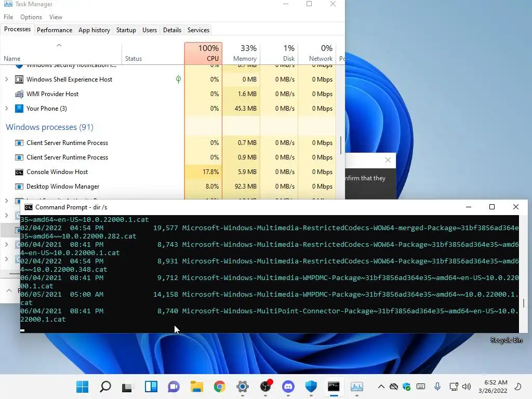Sort by the 100% CPU column

pos(203,54)
